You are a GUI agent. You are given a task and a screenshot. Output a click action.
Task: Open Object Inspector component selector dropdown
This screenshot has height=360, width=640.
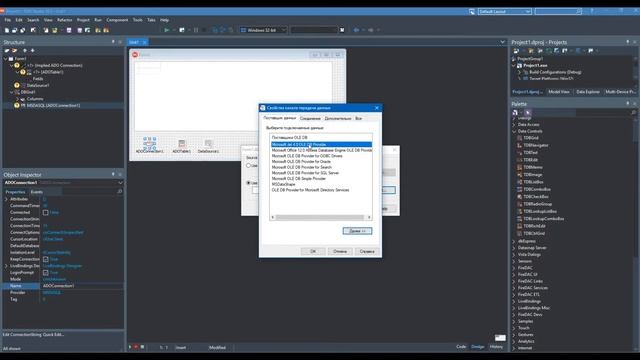(x=120, y=182)
